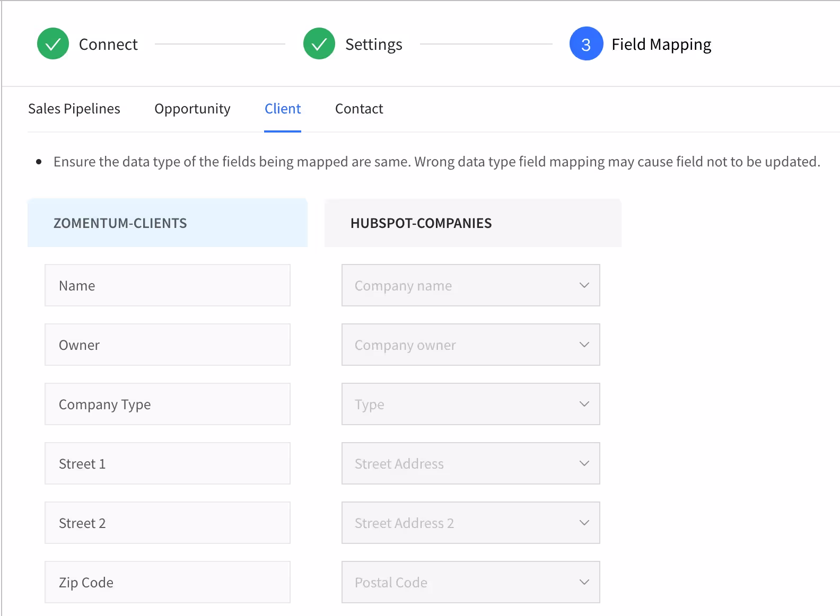Open the Street Address dropdown
The image size is (840, 616).
click(x=471, y=463)
